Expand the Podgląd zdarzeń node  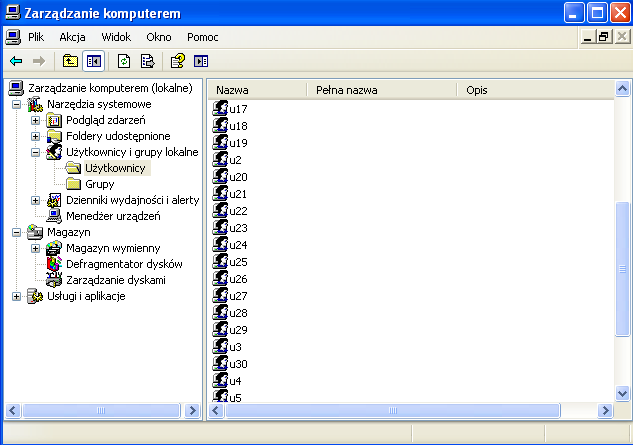coord(36,120)
